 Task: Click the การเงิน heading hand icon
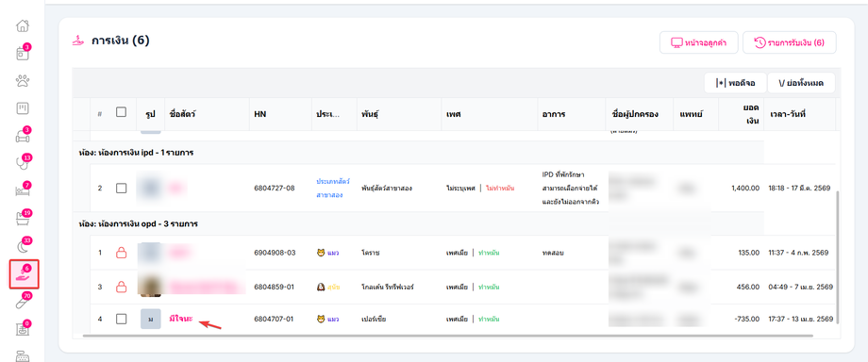[x=78, y=41]
